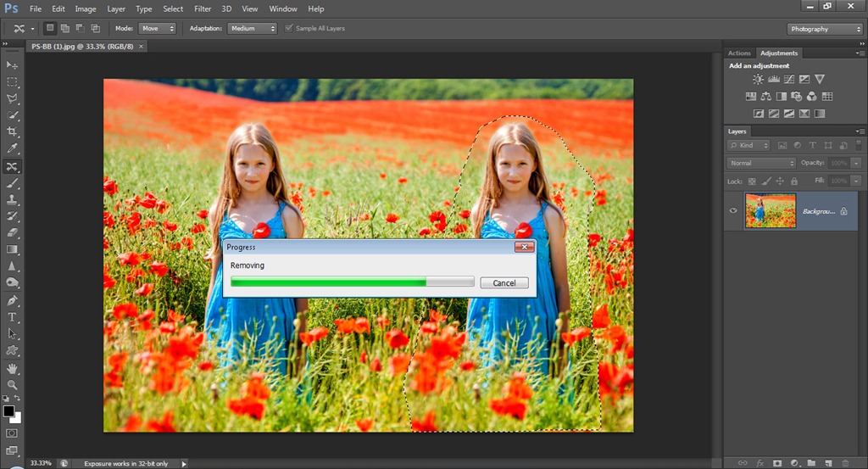868x469 pixels.
Task: Select the Custom Shape tool
Action: 12,350
